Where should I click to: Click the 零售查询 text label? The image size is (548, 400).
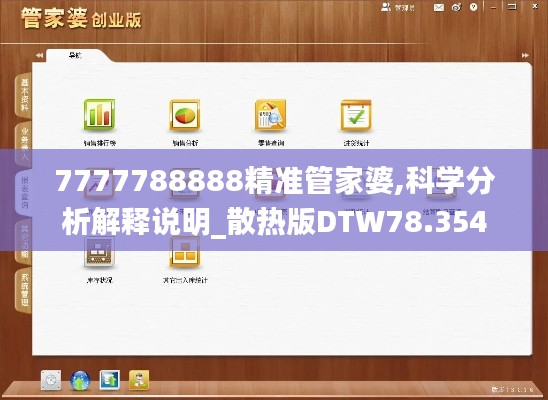[x=271, y=143]
